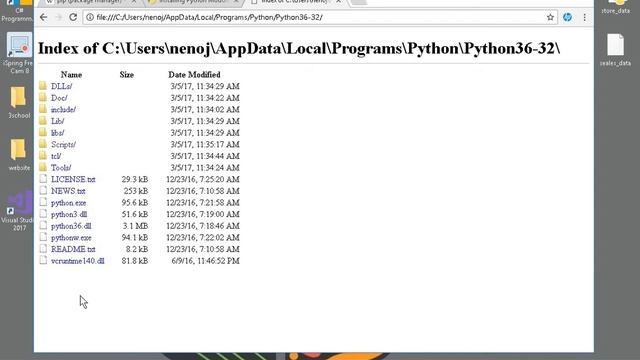Image resolution: width=640 pixels, height=360 pixels.
Task: Click the Name column header
Action: pos(71,75)
